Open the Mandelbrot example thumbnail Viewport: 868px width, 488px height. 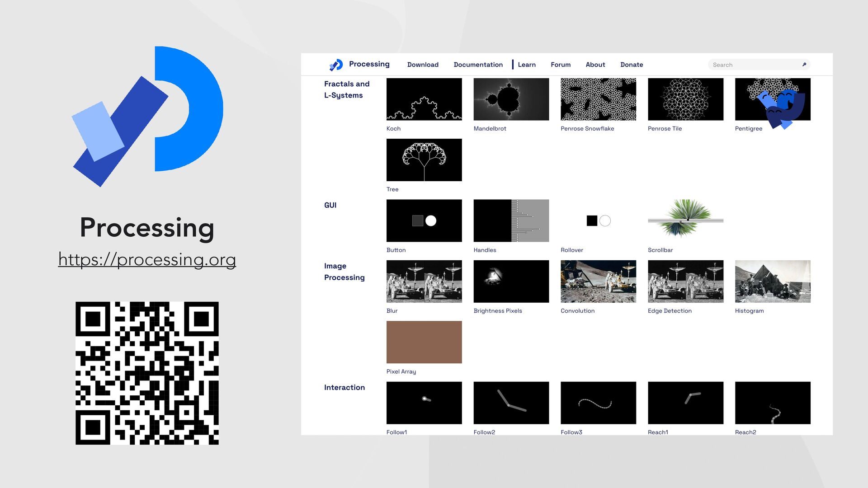point(511,99)
